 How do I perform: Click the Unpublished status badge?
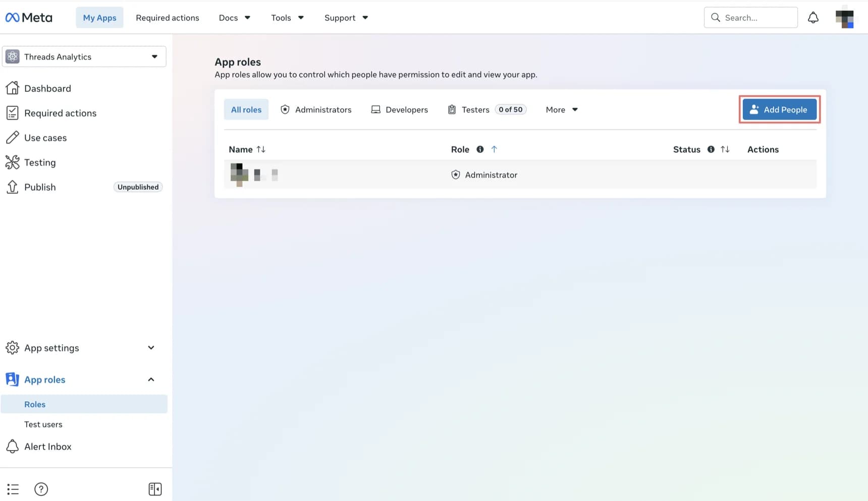click(x=138, y=187)
